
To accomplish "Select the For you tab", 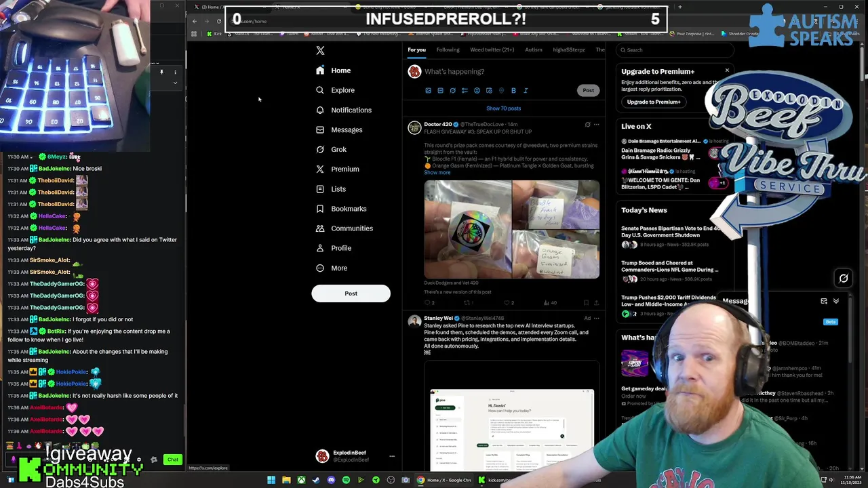I will click(416, 49).
